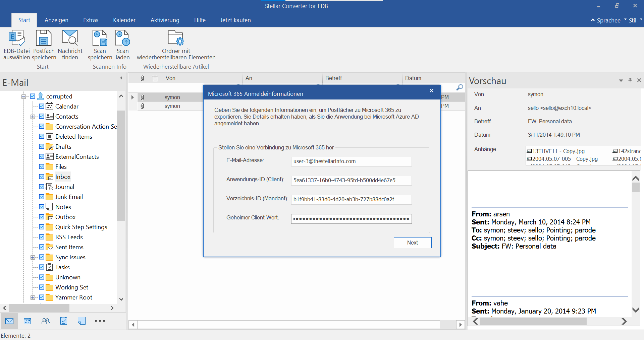Select the Calendar folder icon in tree
This screenshot has width=644, height=340.
49,106
